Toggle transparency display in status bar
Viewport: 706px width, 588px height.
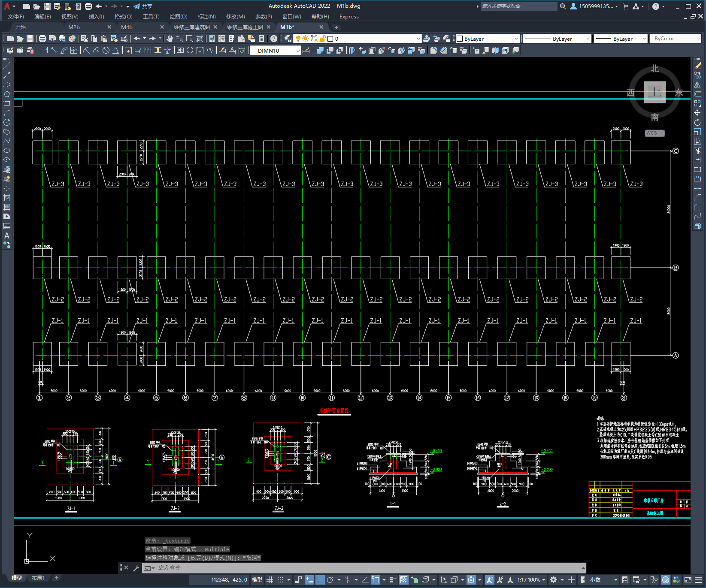click(x=404, y=580)
